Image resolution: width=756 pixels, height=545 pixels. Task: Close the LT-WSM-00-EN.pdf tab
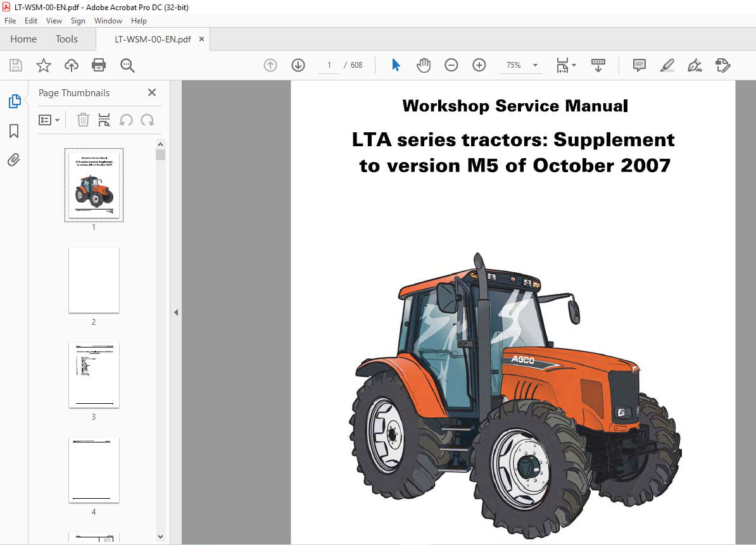(201, 39)
